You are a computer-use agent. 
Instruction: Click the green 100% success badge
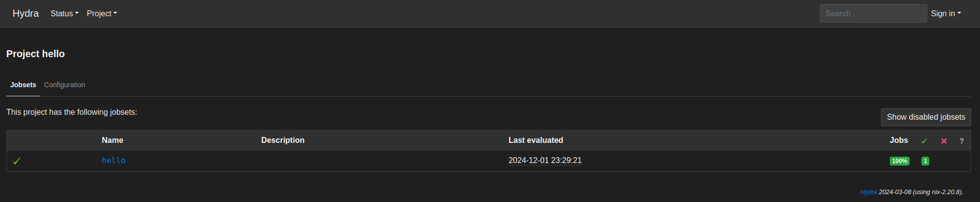click(900, 161)
